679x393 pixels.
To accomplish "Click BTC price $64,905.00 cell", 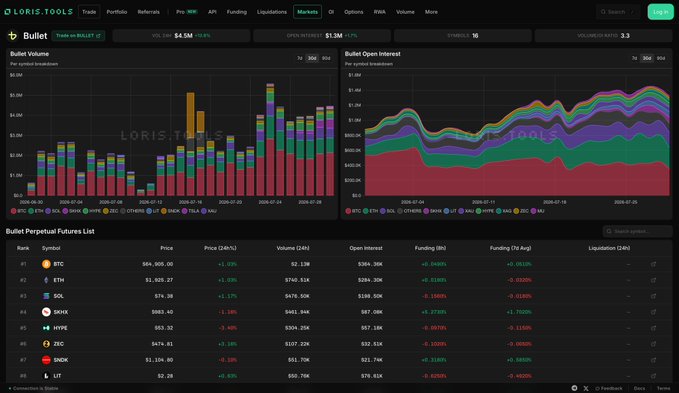I will tap(158, 264).
